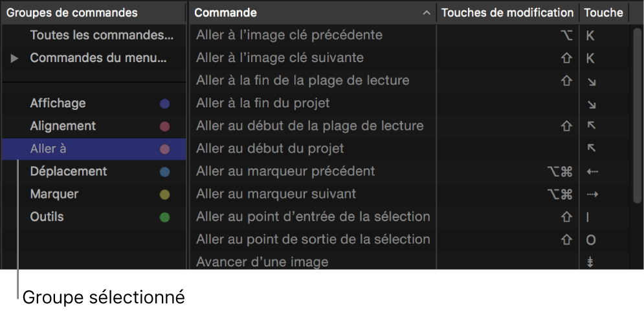Screen dimensions: 644x311
Task: Click the sort arrow in Commande header
Action: (426, 13)
